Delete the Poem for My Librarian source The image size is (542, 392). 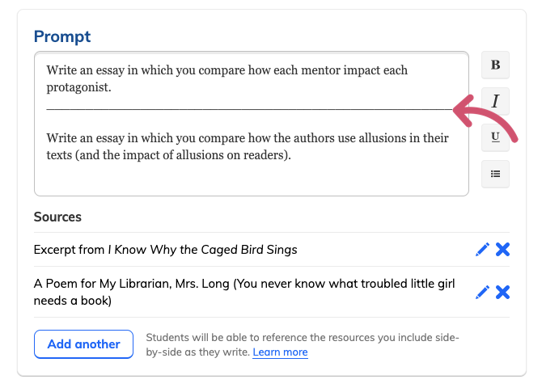(x=502, y=293)
